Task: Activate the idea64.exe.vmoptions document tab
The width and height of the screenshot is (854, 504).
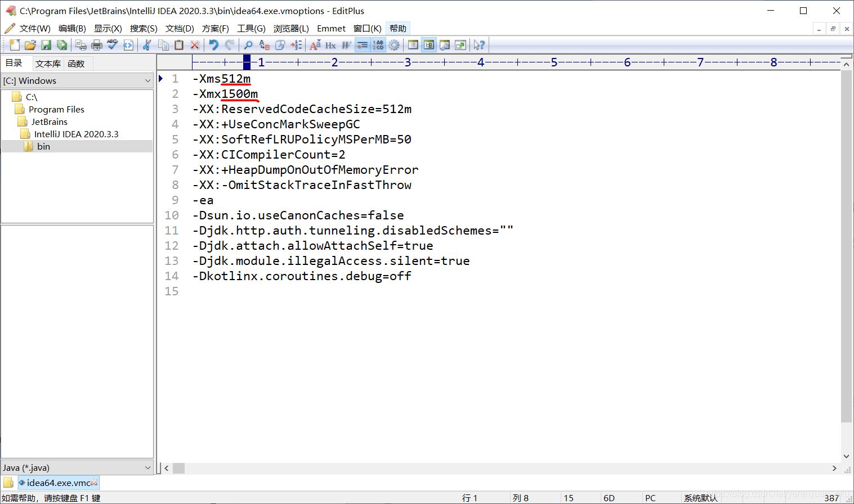Action: pyautogui.click(x=59, y=483)
